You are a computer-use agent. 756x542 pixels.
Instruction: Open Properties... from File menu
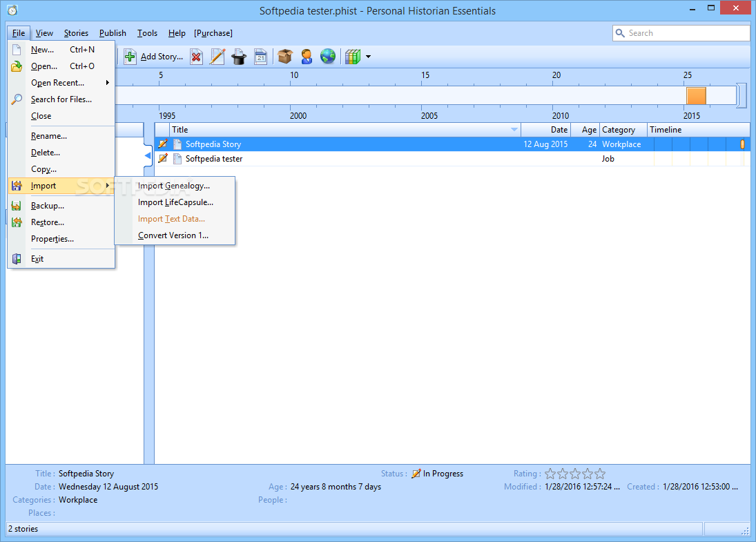point(61,239)
